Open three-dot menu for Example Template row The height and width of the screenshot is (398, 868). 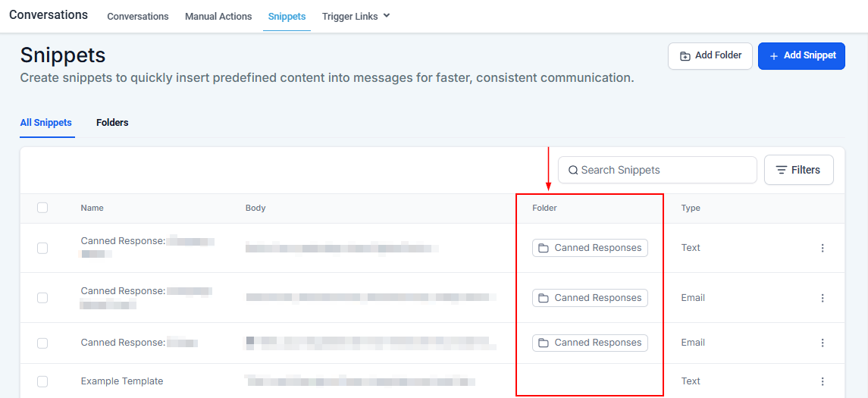pyautogui.click(x=823, y=381)
